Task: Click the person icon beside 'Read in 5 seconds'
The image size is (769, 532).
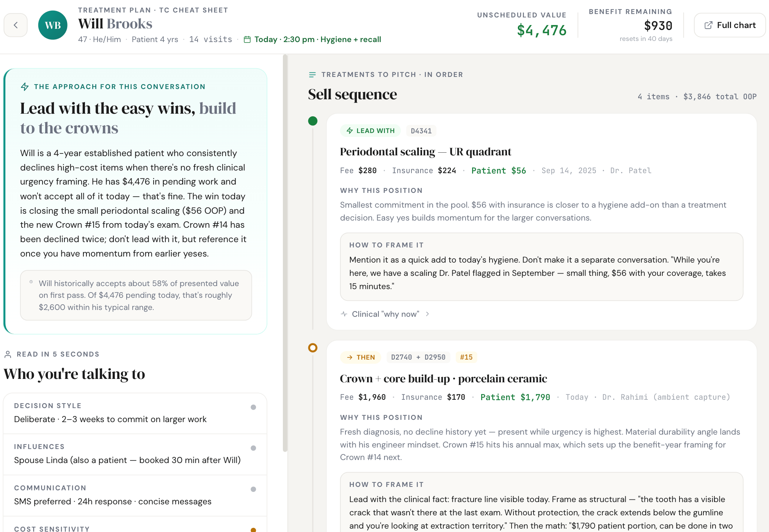Action: click(8, 354)
